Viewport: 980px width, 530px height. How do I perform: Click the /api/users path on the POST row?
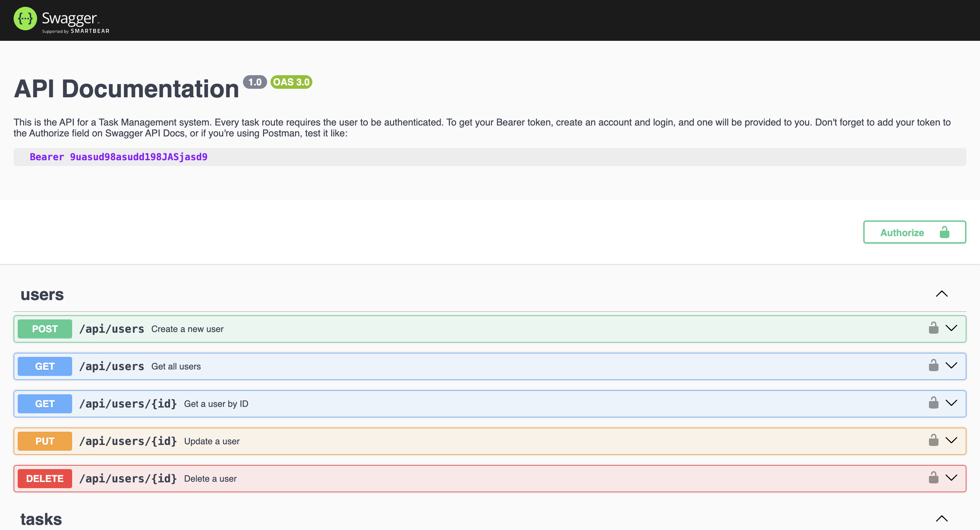(x=112, y=329)
